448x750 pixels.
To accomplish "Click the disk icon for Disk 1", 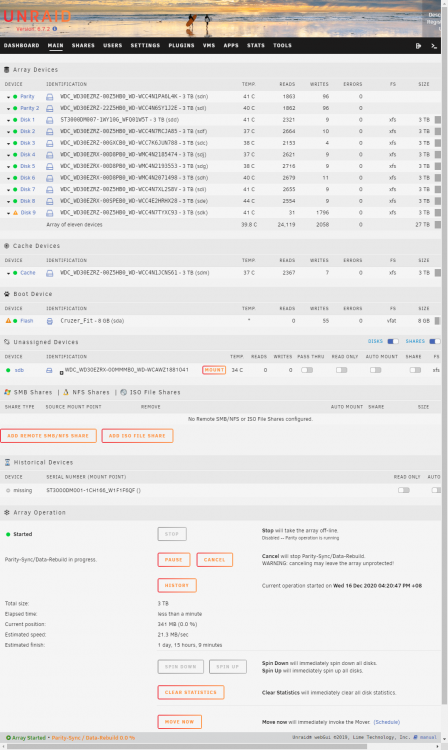I will (x=49, y=120).
